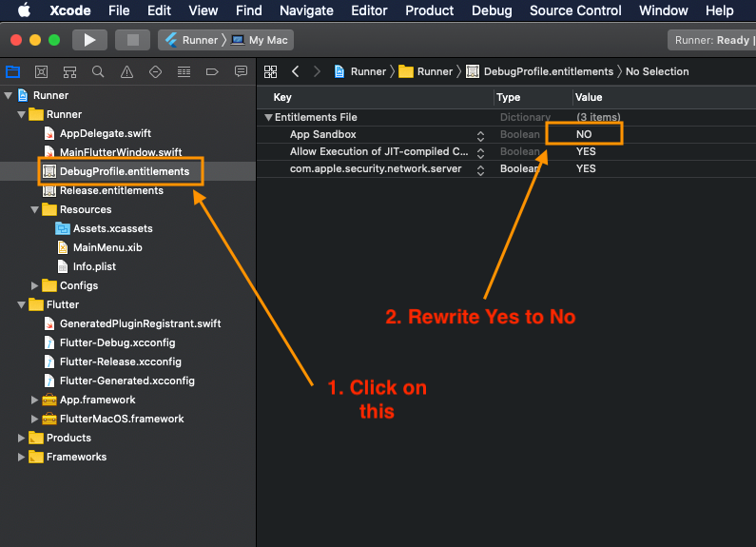Open the Test navigator diamond icon
The width and height of the screenshot is (756, 547).
155,72
